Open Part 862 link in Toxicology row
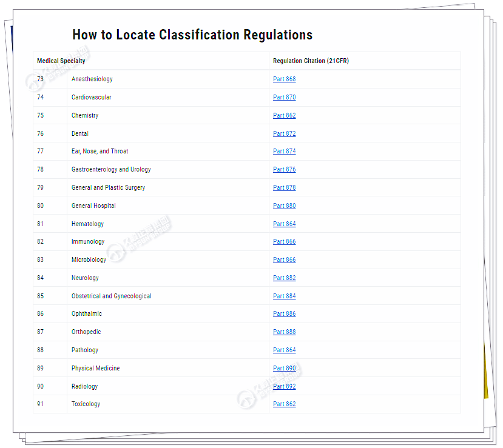The width and height of the screenshot is (503, 448). click(x=284, y=404)
